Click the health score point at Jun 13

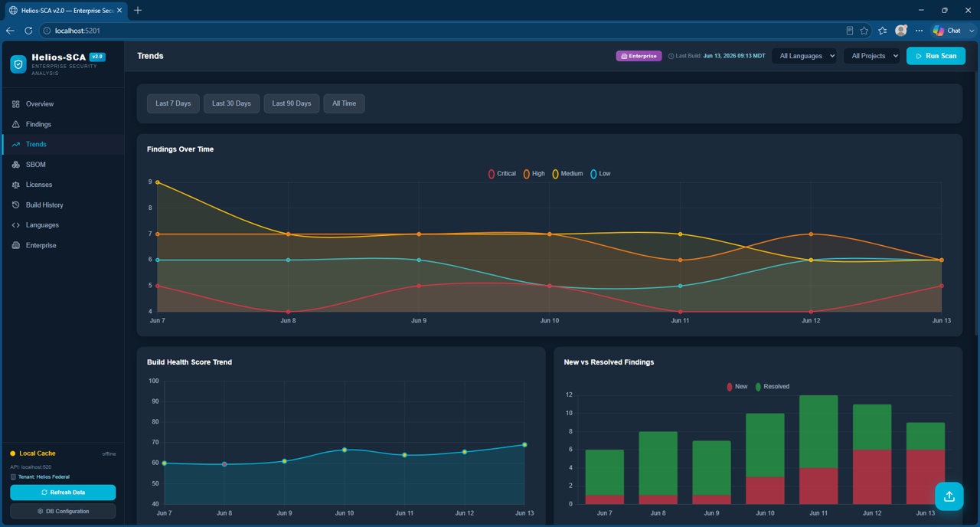tap(524, 445)
